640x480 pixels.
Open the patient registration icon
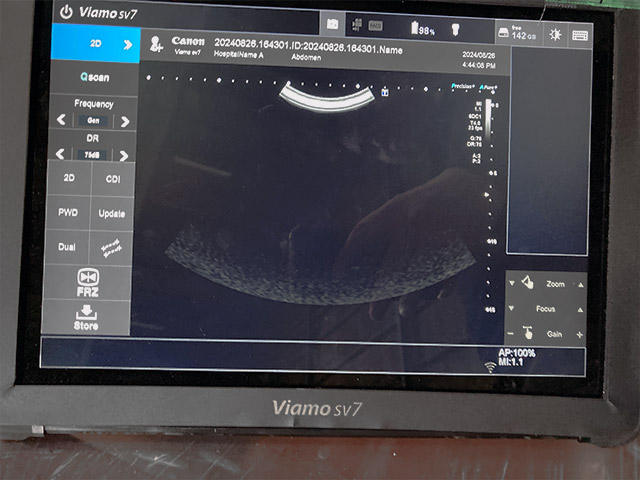(x=156, y=44)
